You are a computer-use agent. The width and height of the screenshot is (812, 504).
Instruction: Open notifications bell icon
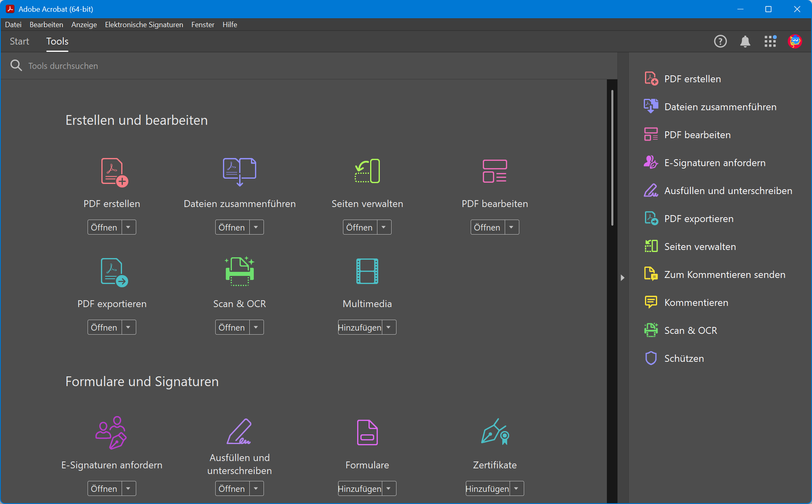745,41
